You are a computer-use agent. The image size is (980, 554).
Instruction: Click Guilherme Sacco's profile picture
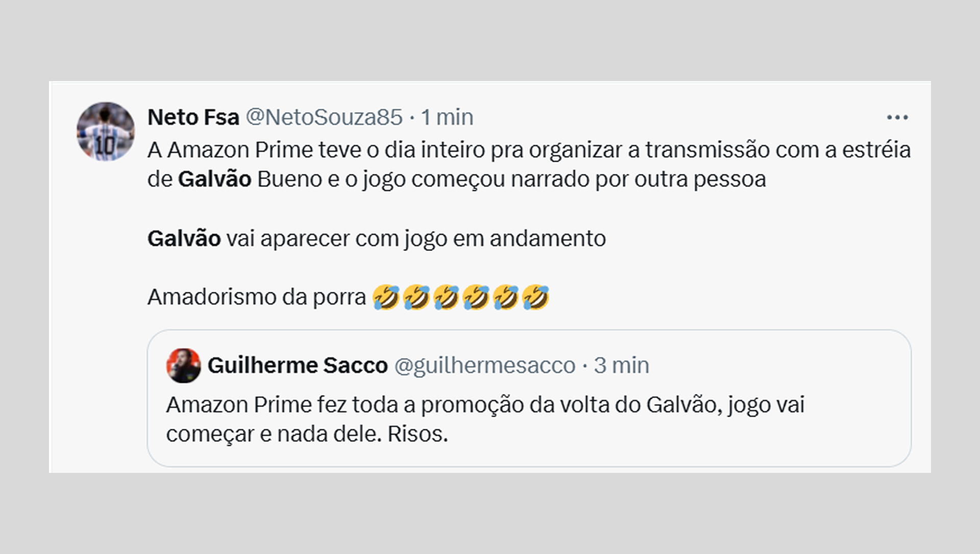click(x=184, y=365)
